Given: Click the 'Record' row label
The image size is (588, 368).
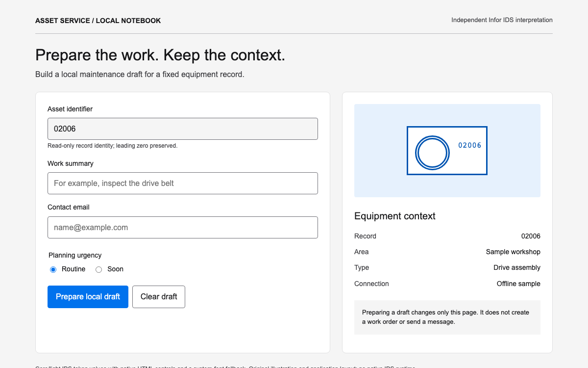Looking at the screenshot, I should coord(365,236).
